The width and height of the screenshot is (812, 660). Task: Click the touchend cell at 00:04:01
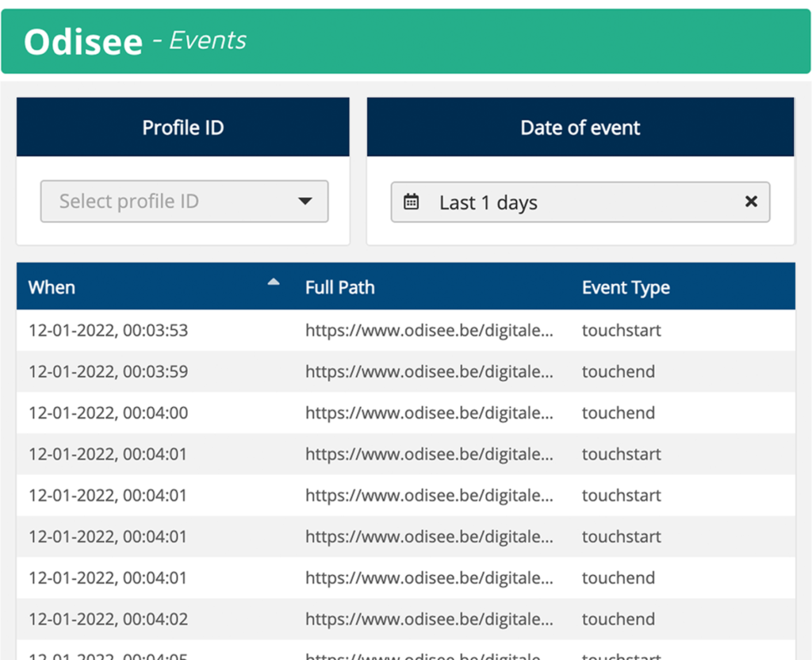[619, 577]
